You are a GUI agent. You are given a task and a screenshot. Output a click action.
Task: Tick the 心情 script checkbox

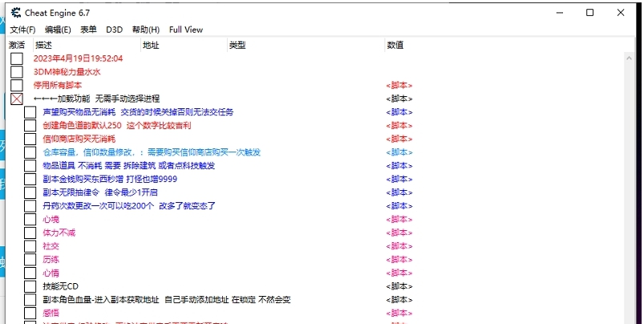point(30,273)
